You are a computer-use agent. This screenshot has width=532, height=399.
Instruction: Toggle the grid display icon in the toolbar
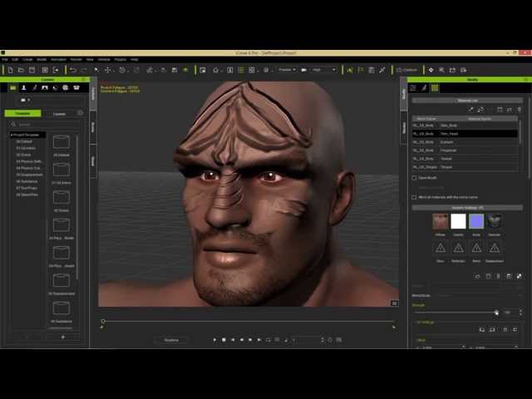[x=241, y=70]
